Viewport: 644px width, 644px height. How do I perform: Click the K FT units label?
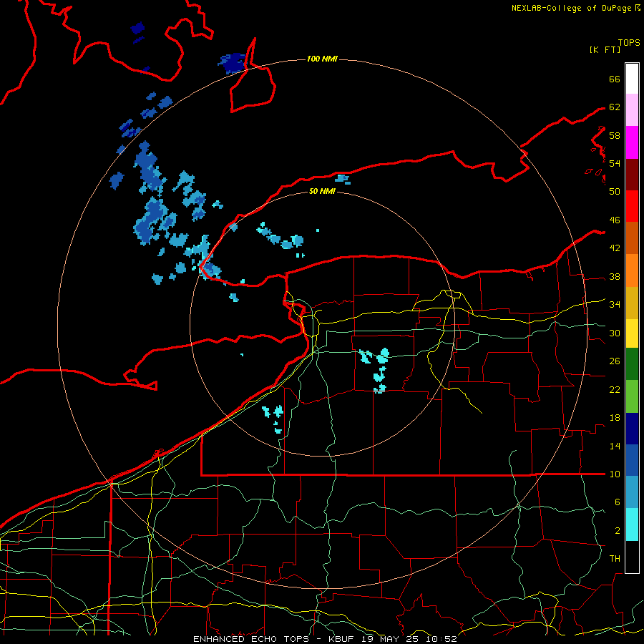(605, 49)
